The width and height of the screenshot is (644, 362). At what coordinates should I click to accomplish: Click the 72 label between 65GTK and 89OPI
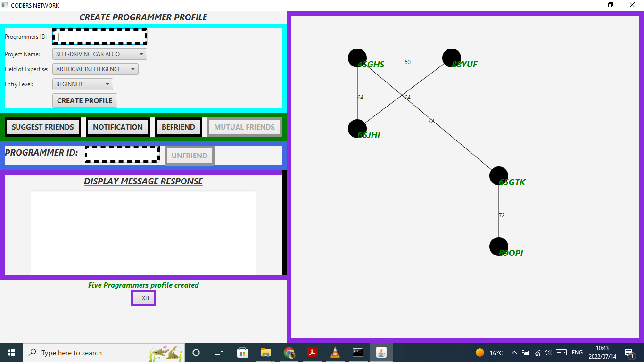tap(502, 215)
